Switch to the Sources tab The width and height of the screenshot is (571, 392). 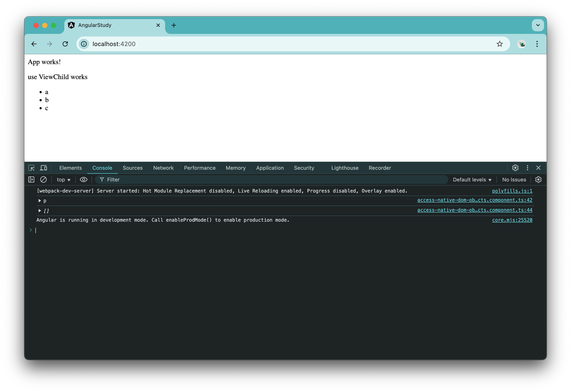point(133,168)
